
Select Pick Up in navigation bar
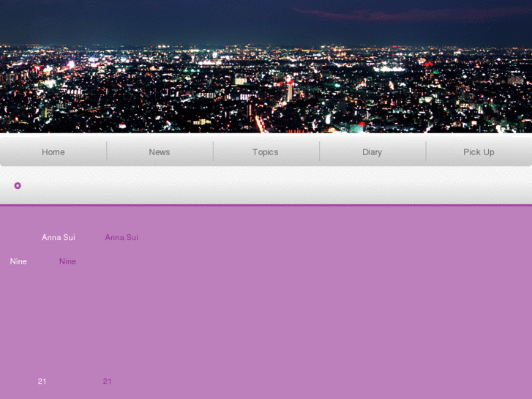pos(479,152)
